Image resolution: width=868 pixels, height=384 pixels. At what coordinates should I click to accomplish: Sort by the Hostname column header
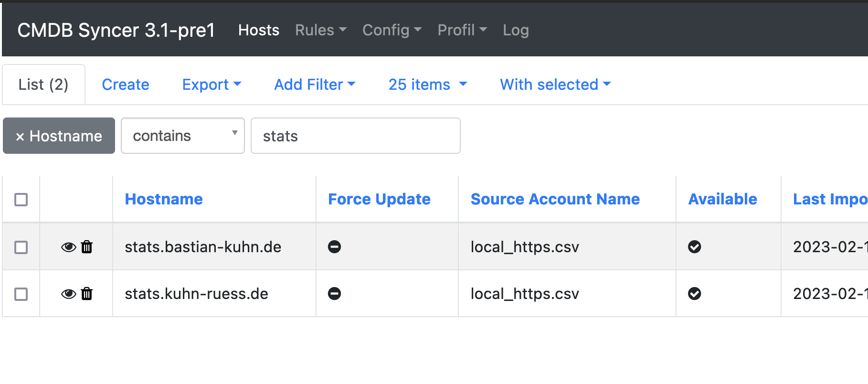coord(164,199)
